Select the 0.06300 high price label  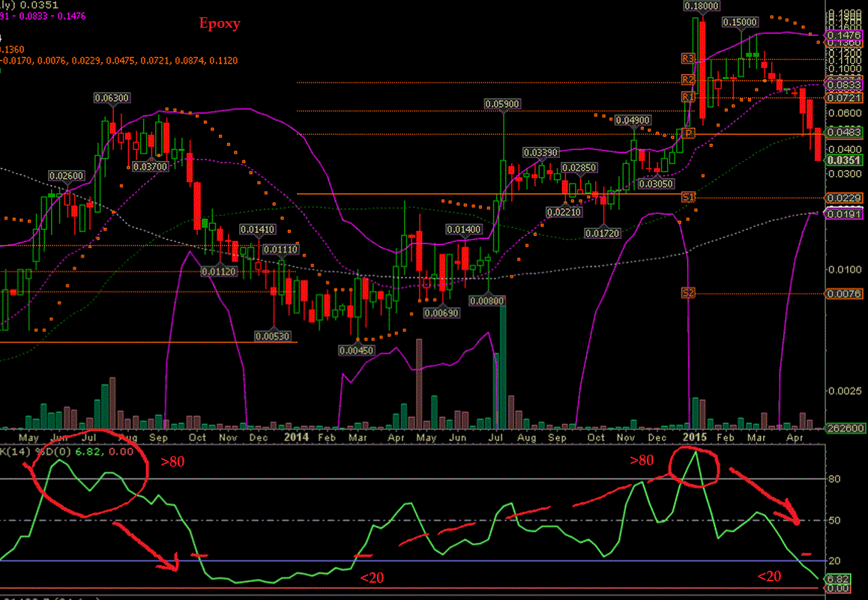[x=112, y=98]
